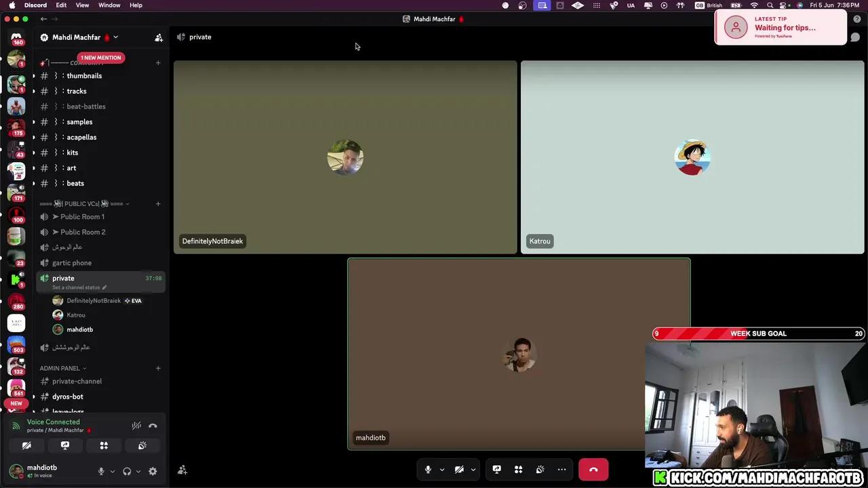
Task: Click the noise suppression icon in Voice Connected panel
Action: click(x=136, y=426)
